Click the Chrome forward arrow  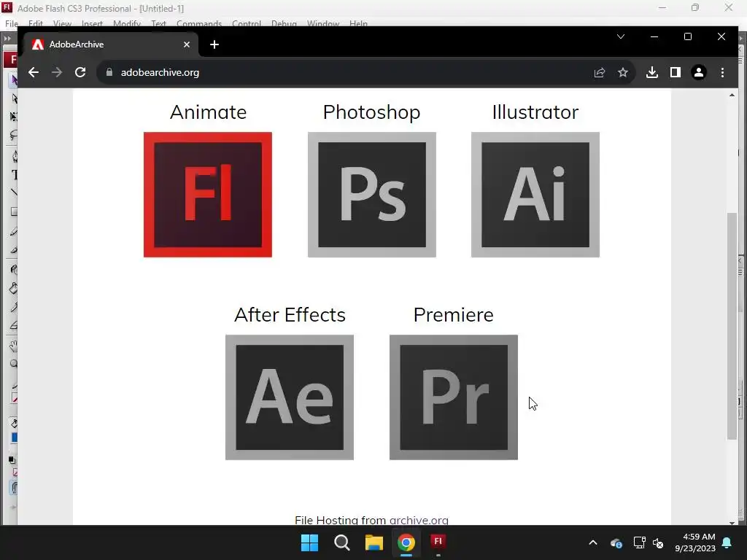click(x=57, y=72)
